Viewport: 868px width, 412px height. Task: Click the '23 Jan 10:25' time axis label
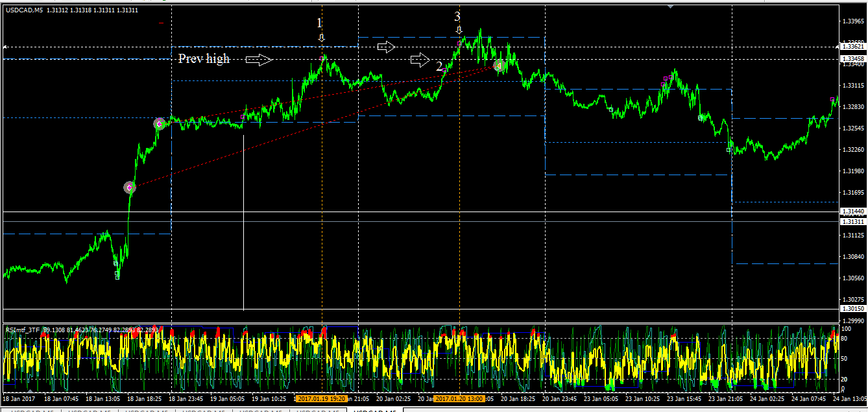[x=644, y=398]
